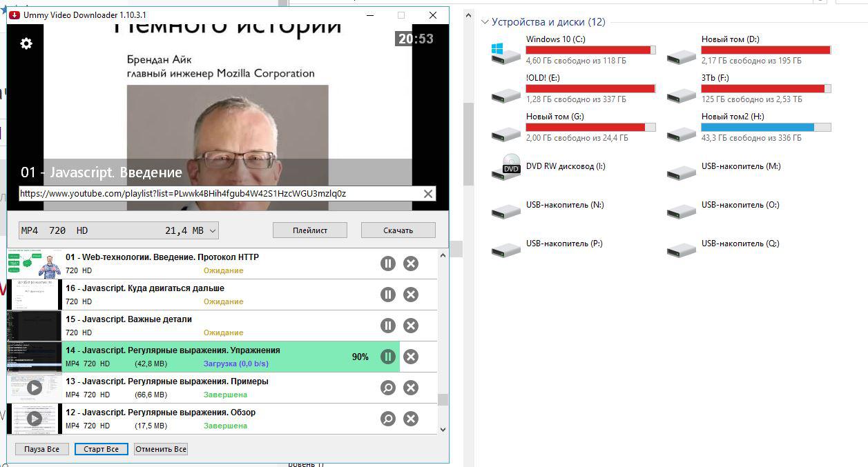This screenshot has height=467, width=868.
Task: Open USB-накопитель (P:) icon
Action: [x=506, y=249]
